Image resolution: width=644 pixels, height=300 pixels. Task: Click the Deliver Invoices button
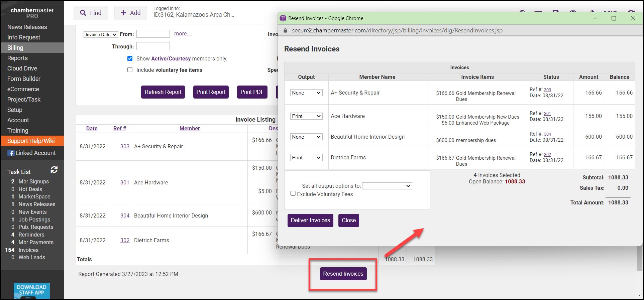tap(310, 220)
